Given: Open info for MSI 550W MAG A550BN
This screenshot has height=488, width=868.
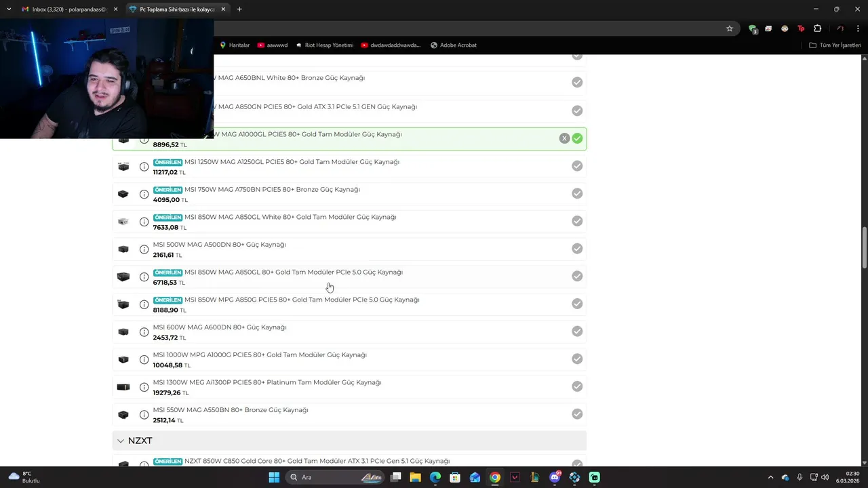Looking at the screenshot, I should (x=144, y=415).
